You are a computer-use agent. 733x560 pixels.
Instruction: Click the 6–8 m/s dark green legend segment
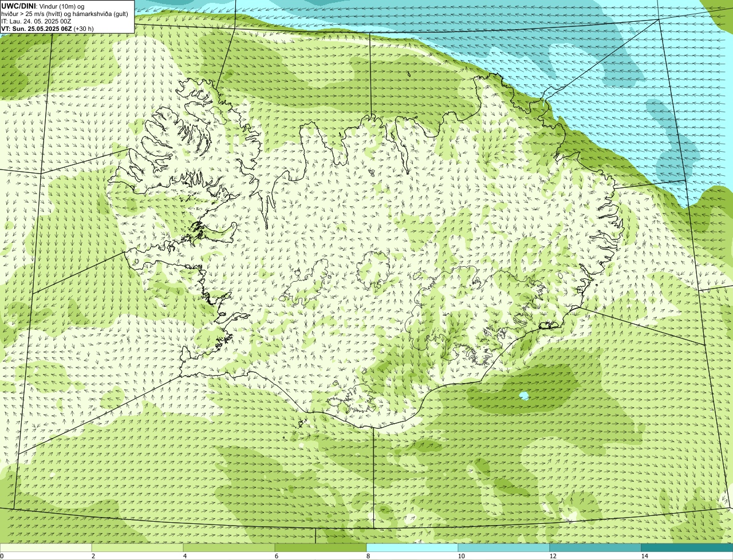coord(321,547)
